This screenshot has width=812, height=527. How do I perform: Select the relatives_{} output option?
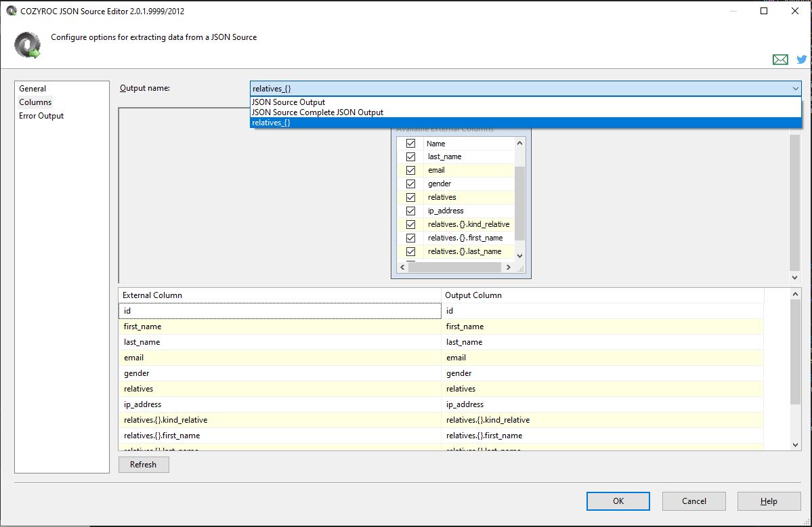pos(526,123)
